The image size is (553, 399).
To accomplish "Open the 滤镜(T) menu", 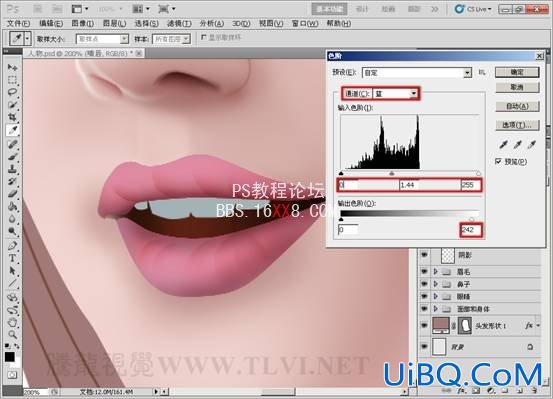I will [x=179, y=23].
